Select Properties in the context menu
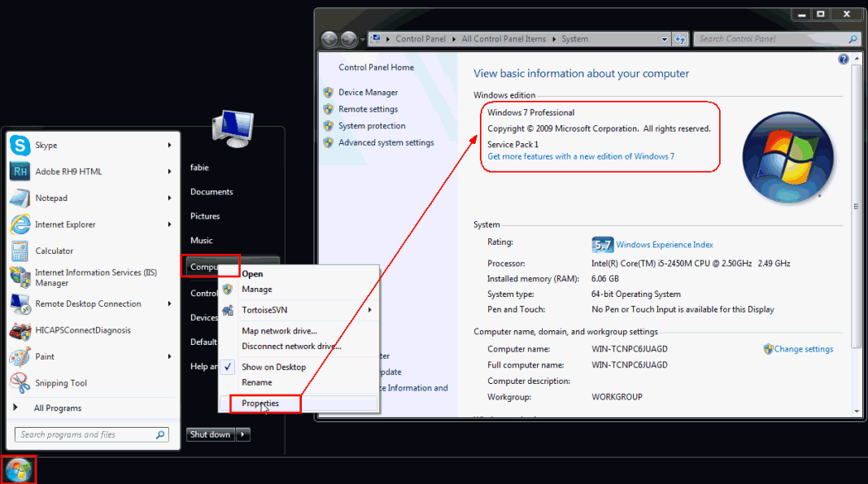Image resolution: width=868 pixels, height=484 pixels. point(260,403)
